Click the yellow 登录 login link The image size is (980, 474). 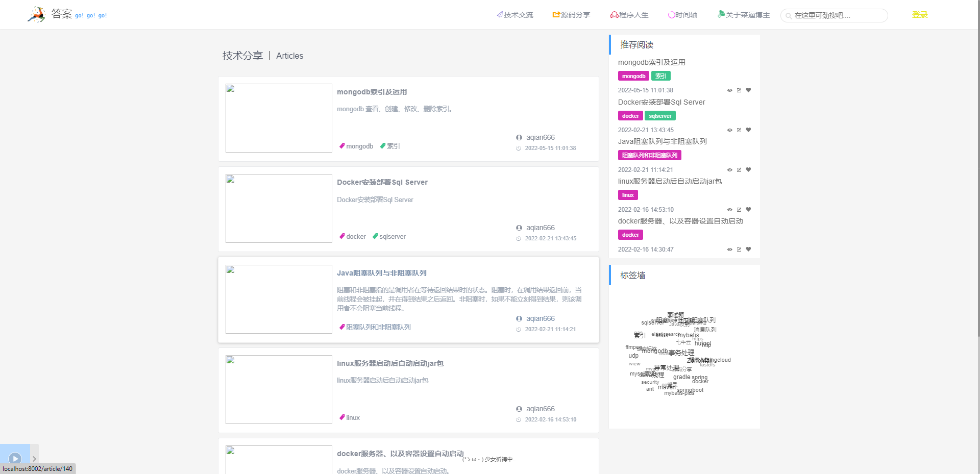pos(920,15)
